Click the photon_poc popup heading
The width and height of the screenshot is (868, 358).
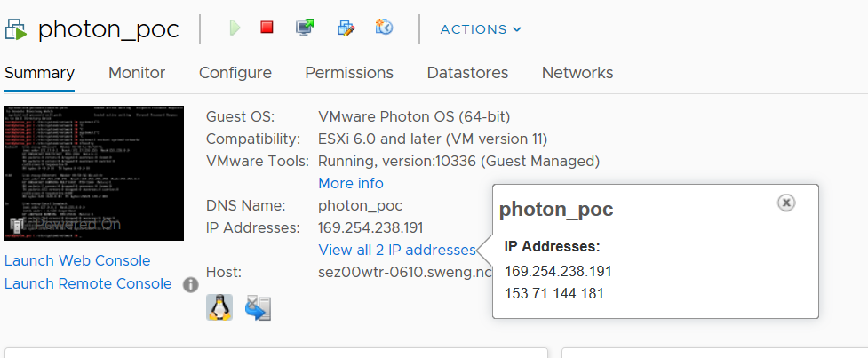[556, 210]
